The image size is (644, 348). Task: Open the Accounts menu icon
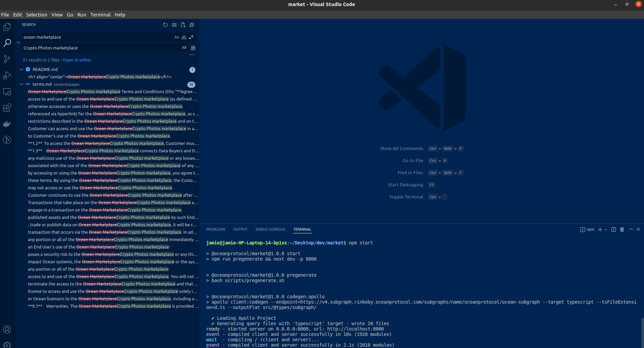pos(7,330)
